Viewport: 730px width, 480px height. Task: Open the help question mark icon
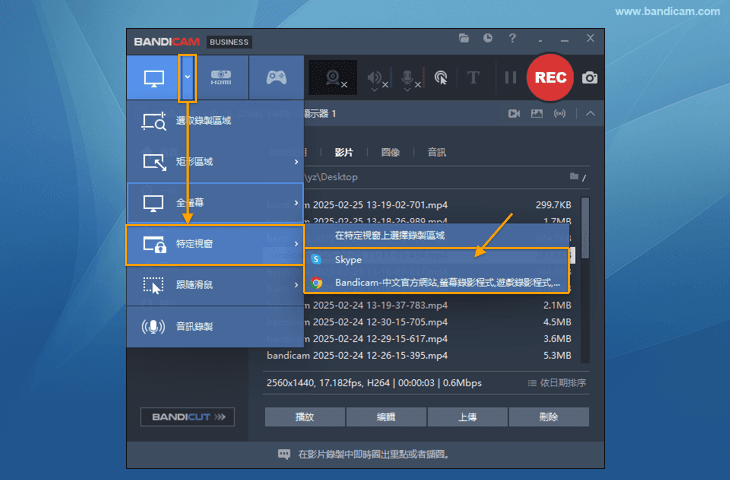pyautogui.click(x=513, y=38)
